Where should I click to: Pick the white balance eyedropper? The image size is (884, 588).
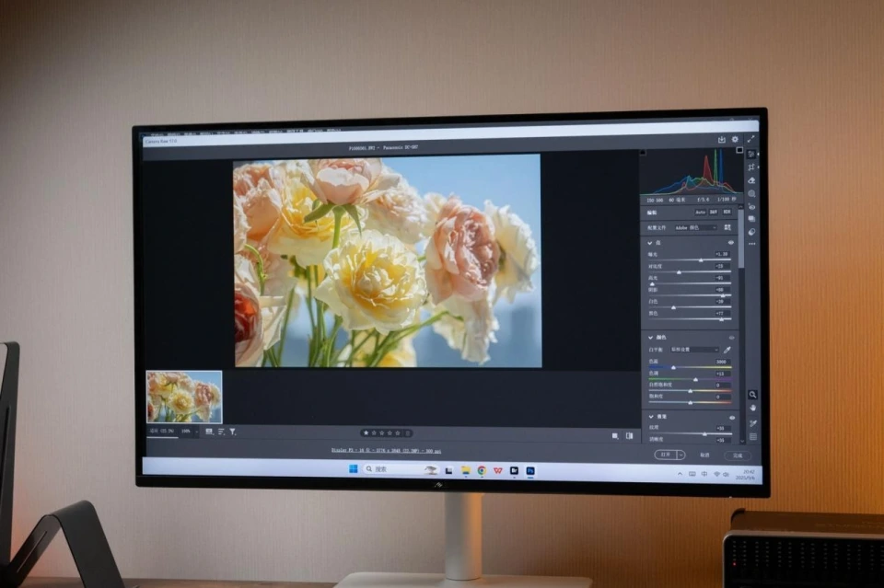[727, 350]
